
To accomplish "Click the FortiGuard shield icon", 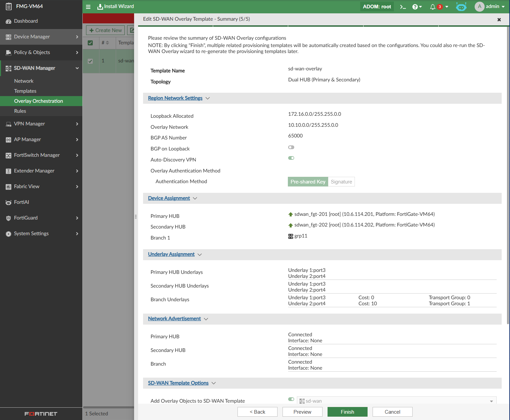I will pos(9,218).
